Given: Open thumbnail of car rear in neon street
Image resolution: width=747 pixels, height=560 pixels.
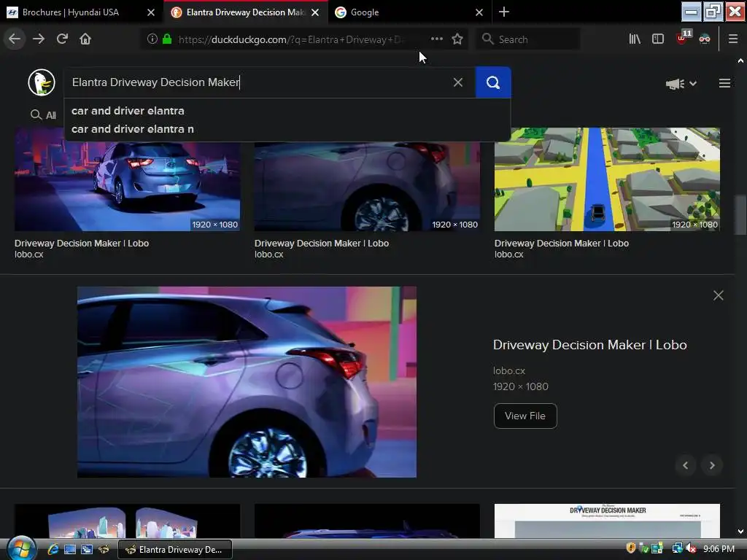Looking at the screenshot, I should tap(127, 179).
